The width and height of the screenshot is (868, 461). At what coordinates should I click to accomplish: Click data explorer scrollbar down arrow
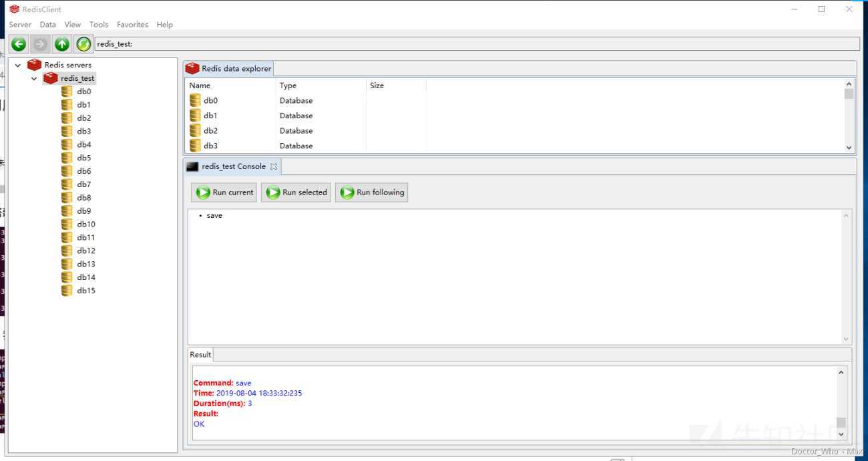(x=849, y=148)
